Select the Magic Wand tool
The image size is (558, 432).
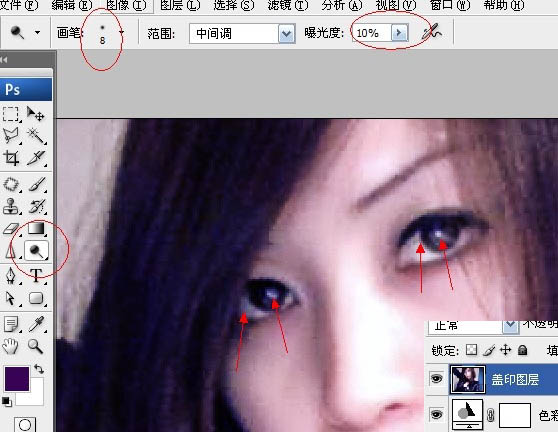36,136
